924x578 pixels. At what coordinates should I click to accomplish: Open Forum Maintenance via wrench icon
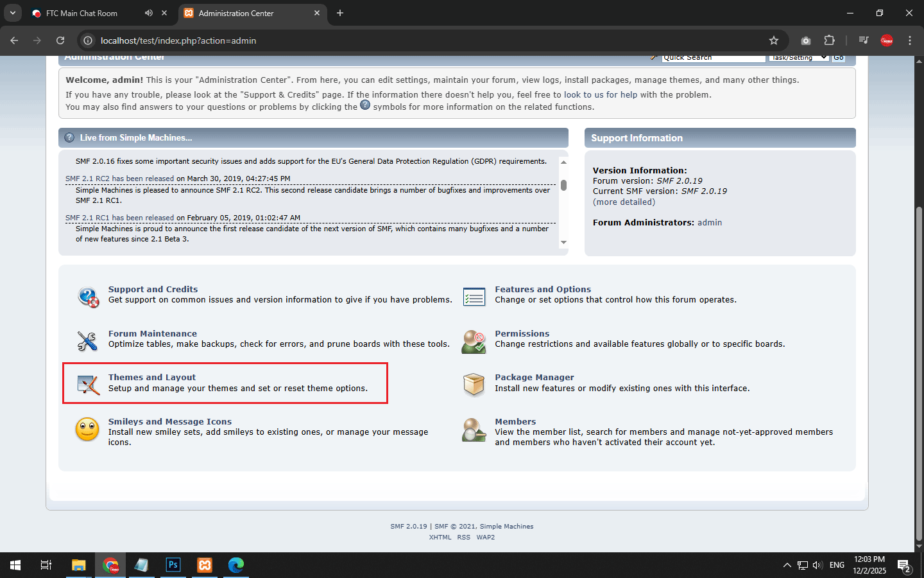tap(87, 341)
